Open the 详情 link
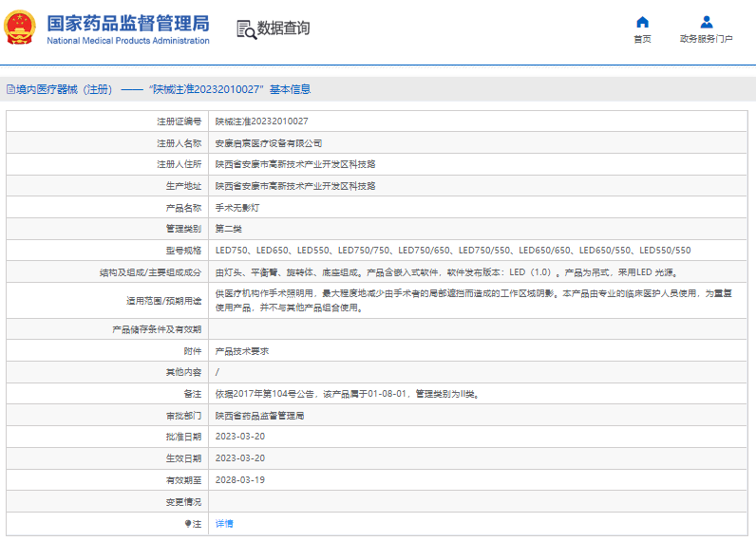756x541 pixels. (x=224, y=524)
